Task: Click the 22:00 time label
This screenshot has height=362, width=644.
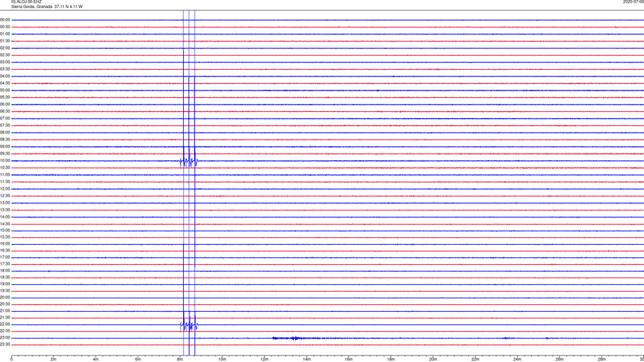Action: 5,324
